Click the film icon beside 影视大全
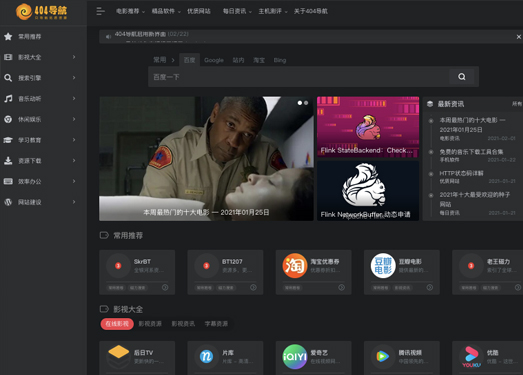This screenshot has height=375, width=523. (x=8, y=57)
